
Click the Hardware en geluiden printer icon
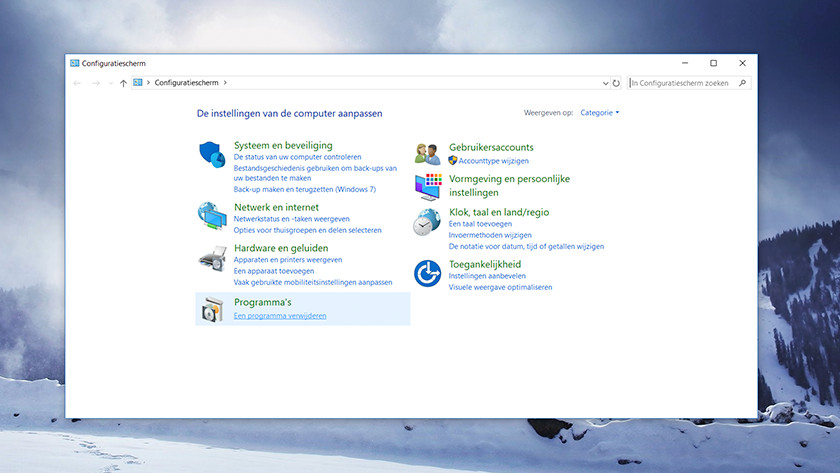211,258
